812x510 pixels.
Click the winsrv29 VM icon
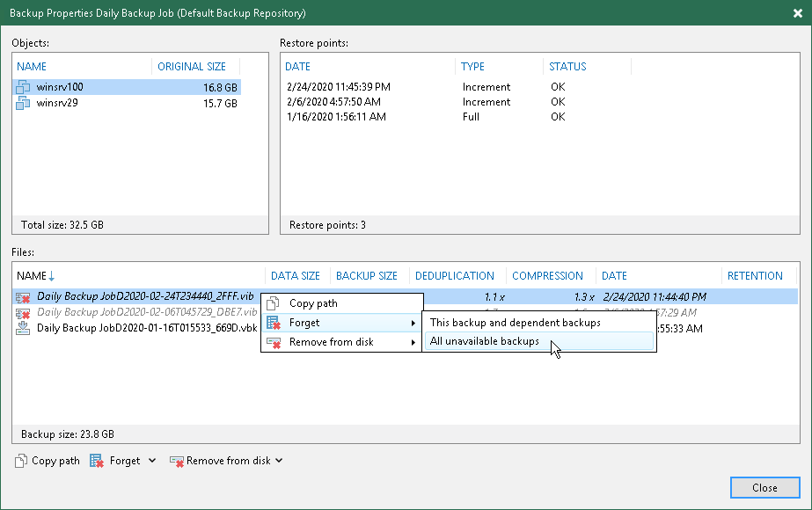pyautogui.click(x=24, y=103)
